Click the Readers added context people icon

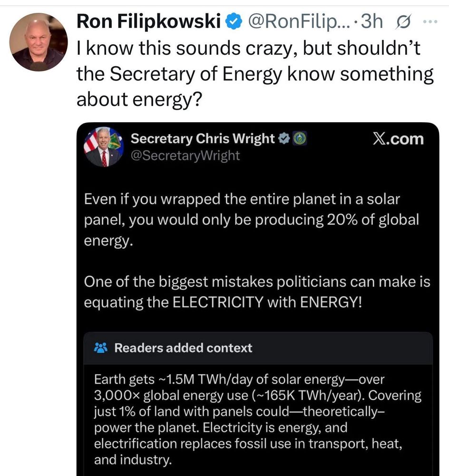click(101, 348)
